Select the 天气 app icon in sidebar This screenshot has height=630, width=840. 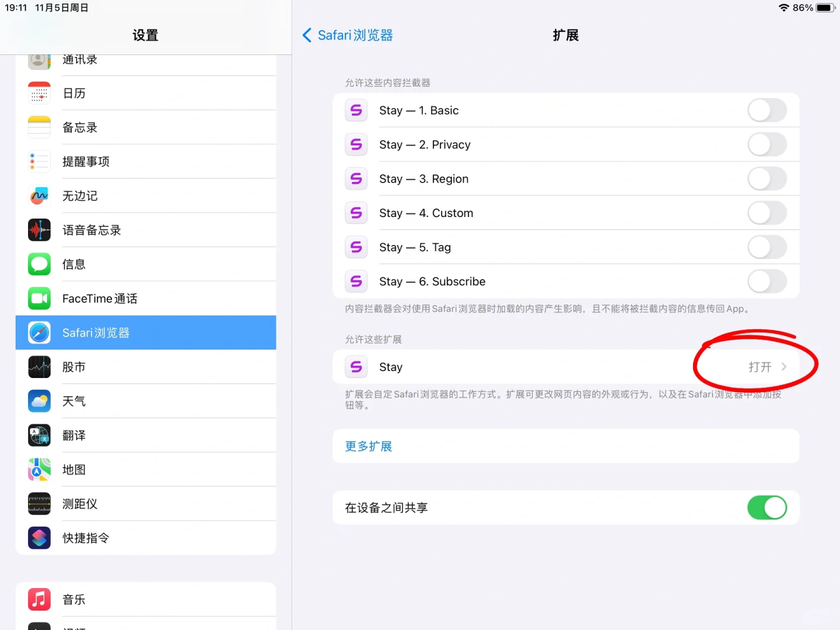[39, 401]
